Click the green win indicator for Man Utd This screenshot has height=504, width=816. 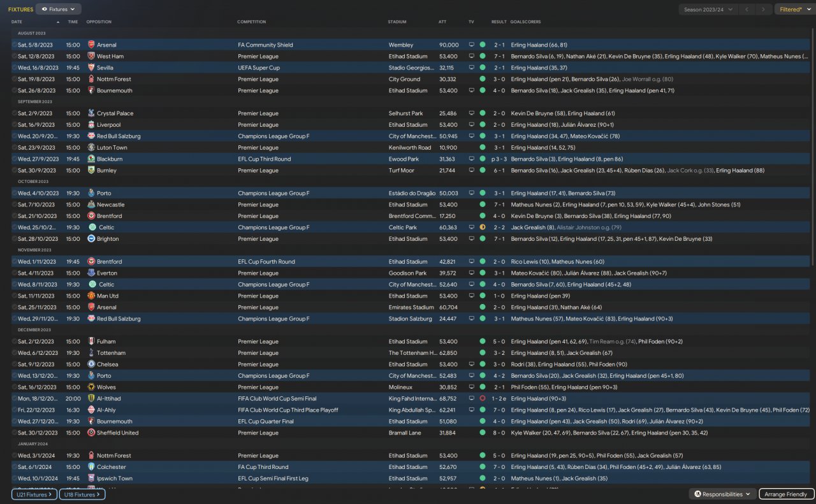coord(483,296)
